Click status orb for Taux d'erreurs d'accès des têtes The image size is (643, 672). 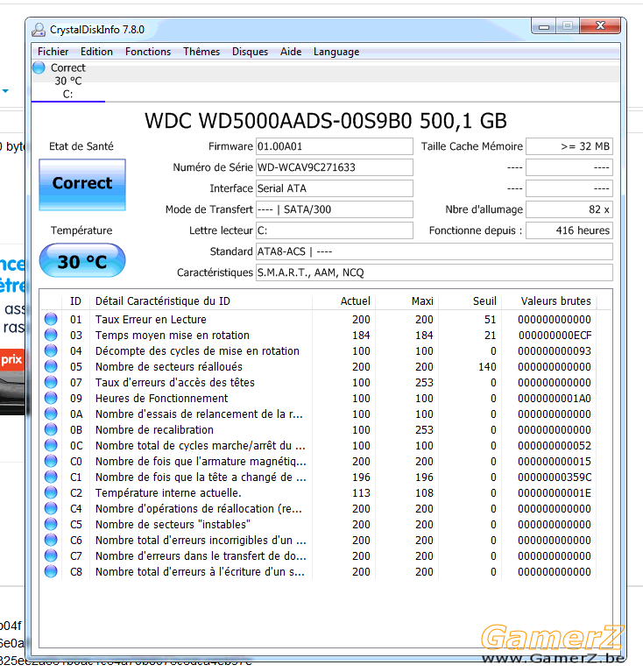pos(51,382)
